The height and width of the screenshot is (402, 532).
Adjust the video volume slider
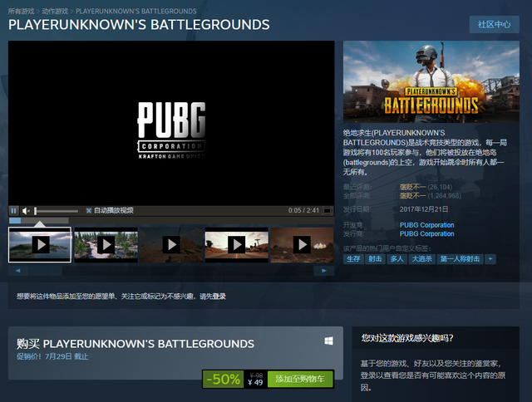[57, 211]
